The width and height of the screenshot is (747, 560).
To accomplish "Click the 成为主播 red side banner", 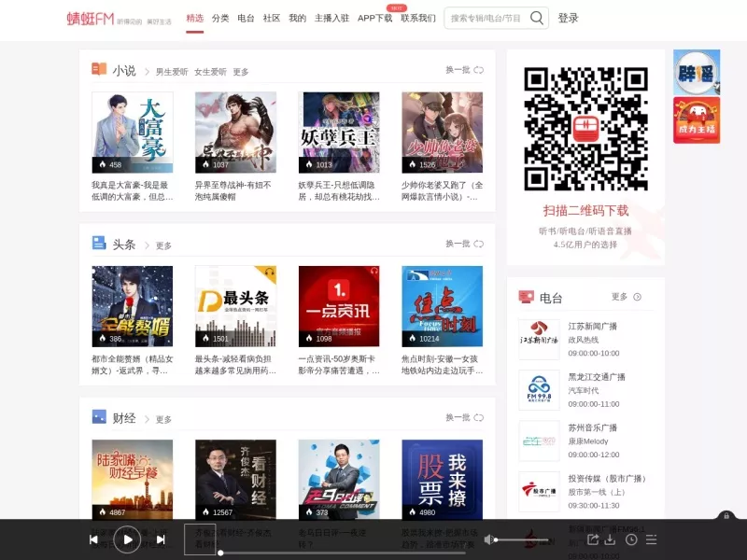I will [697, 120].
